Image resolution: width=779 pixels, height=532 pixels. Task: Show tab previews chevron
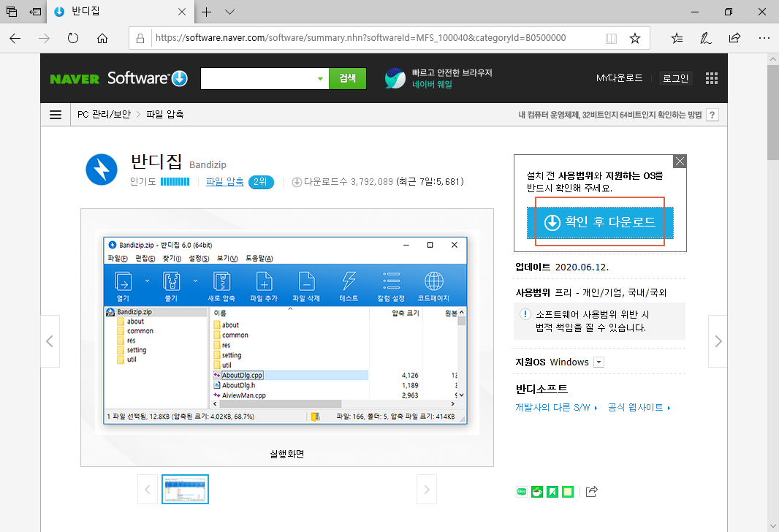[x=229, y=12]
